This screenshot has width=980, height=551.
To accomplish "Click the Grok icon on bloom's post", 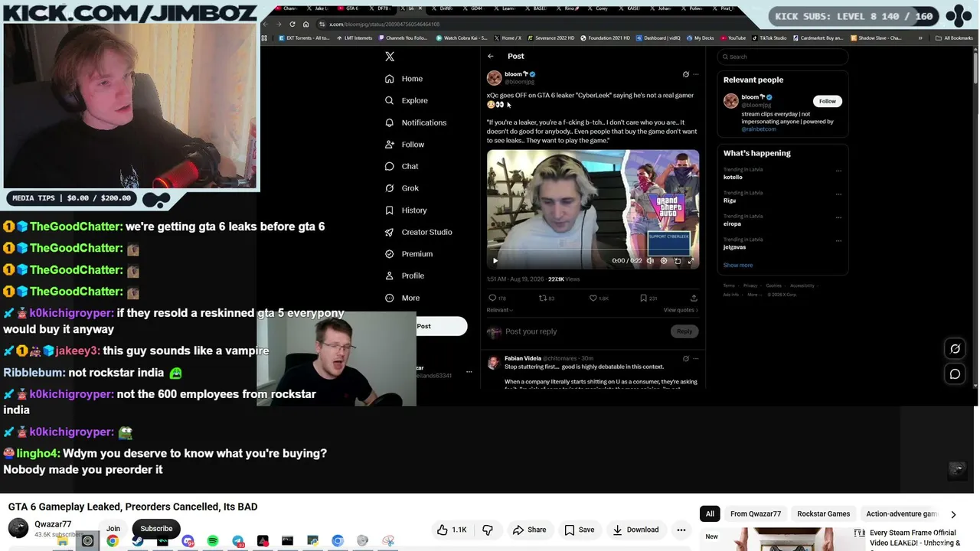I will click(685, 74).
